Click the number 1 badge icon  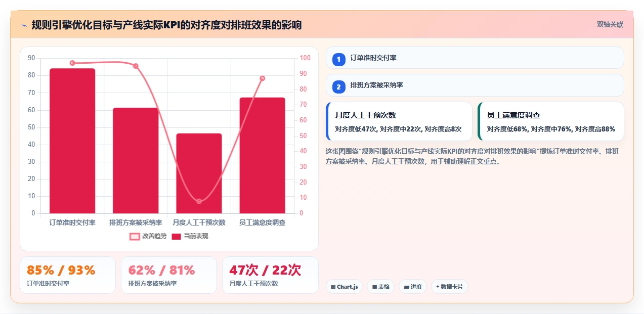(339, 59)
